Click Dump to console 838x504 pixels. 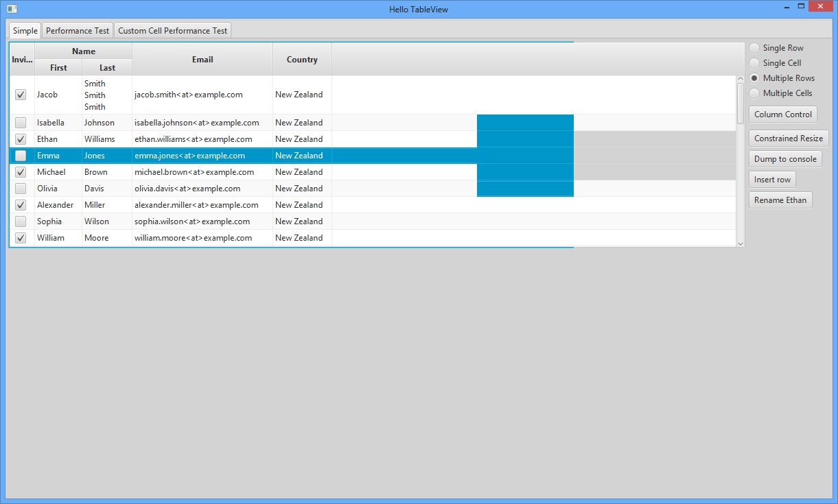(784, 159)
